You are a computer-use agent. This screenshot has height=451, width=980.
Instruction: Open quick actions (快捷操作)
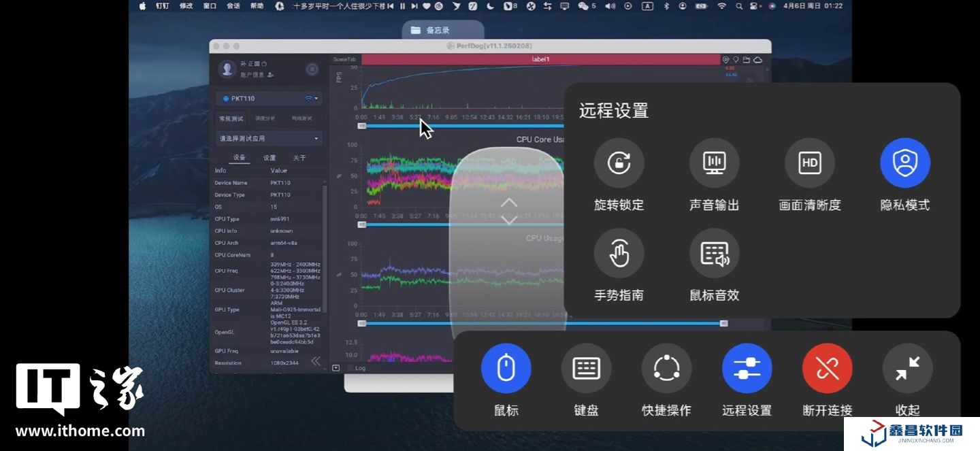(x=666, y=369)
